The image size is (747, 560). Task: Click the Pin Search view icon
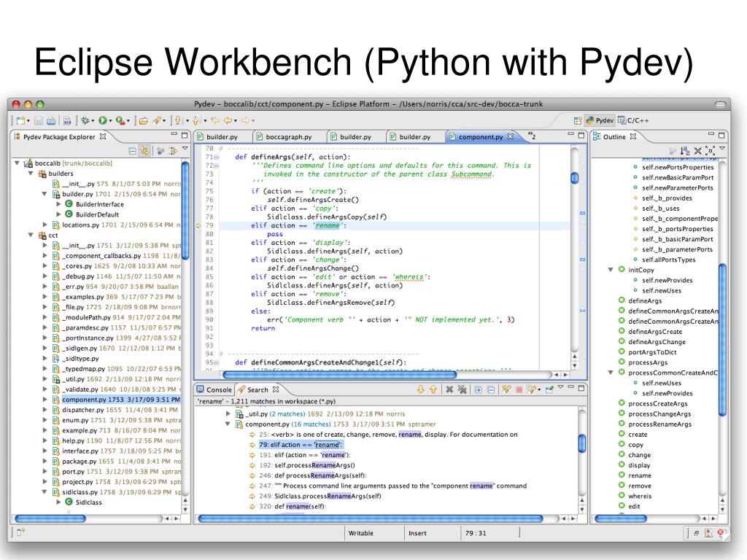click(549, 389)
